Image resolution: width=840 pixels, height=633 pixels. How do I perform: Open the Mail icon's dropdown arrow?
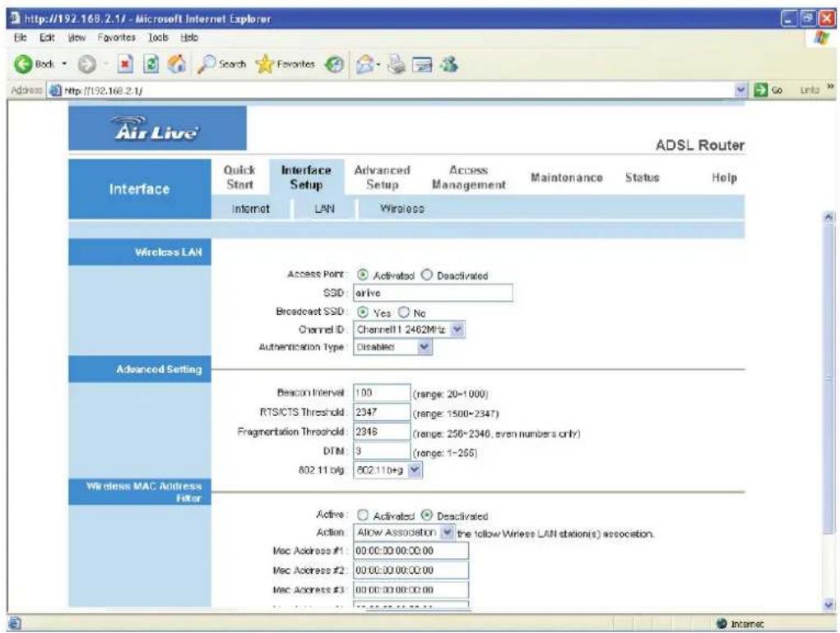[378, 65]
